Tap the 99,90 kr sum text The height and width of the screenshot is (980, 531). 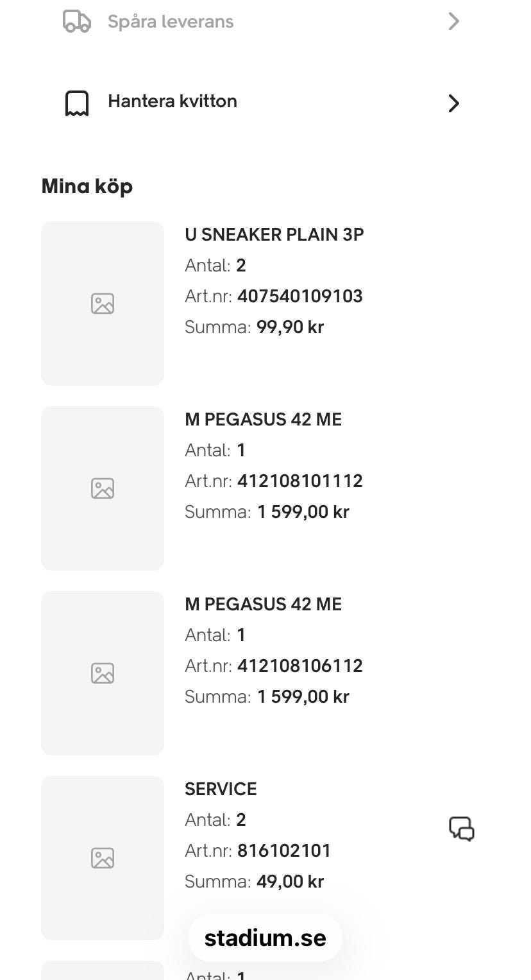click(291, 327)
